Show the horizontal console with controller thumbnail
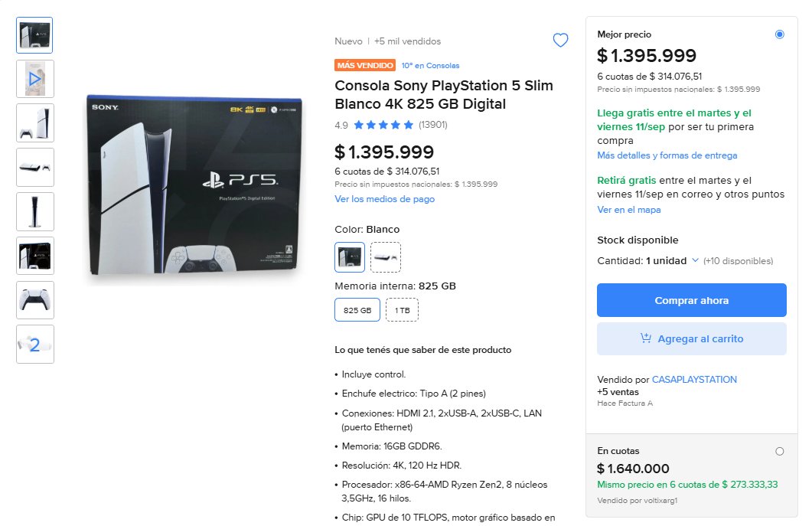812x526 pixels. [x=34, y=168]
